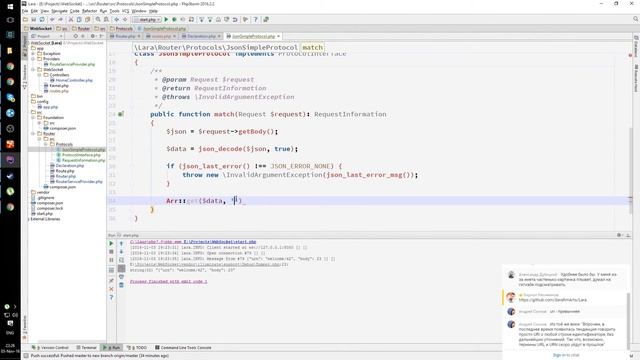The image size is (640, 360).
Task: Collapse the Providers folder in project tree
Action: 33,59
